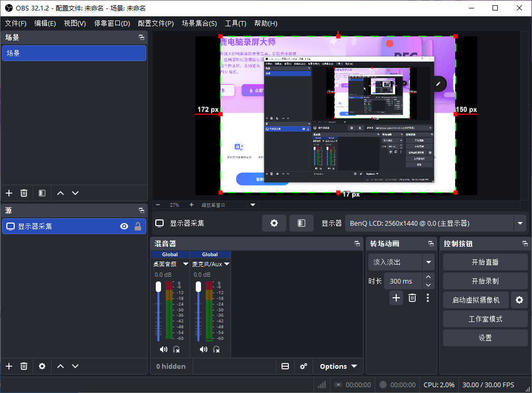The image size is (532, 393).
Task: Toggle desktop audio monitoring headphone icon
Action: coord(176,349)
